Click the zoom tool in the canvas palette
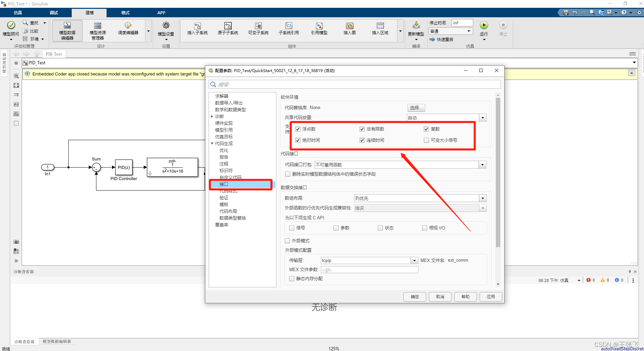The height and width of the screenshot is (351, 644). click(16, 76)
